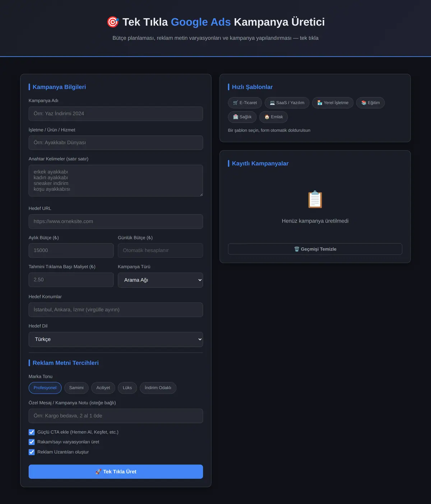
Task: Open the Kampanya Türü dropdown
Action: [x=160, y=280]
